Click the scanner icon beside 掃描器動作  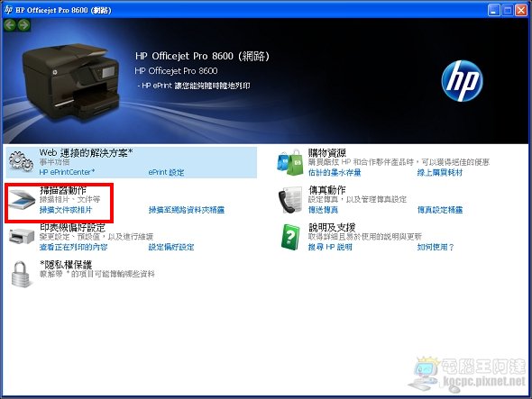pos(22,201)
